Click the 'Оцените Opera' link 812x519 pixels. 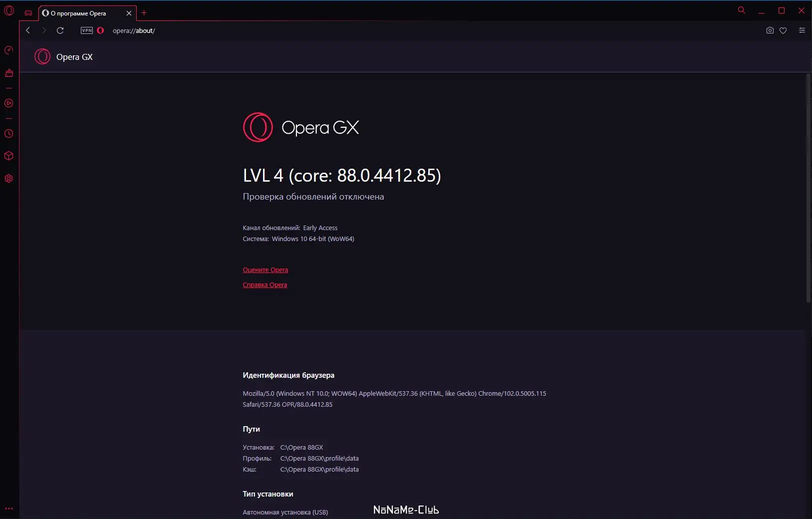coord(265,269)
